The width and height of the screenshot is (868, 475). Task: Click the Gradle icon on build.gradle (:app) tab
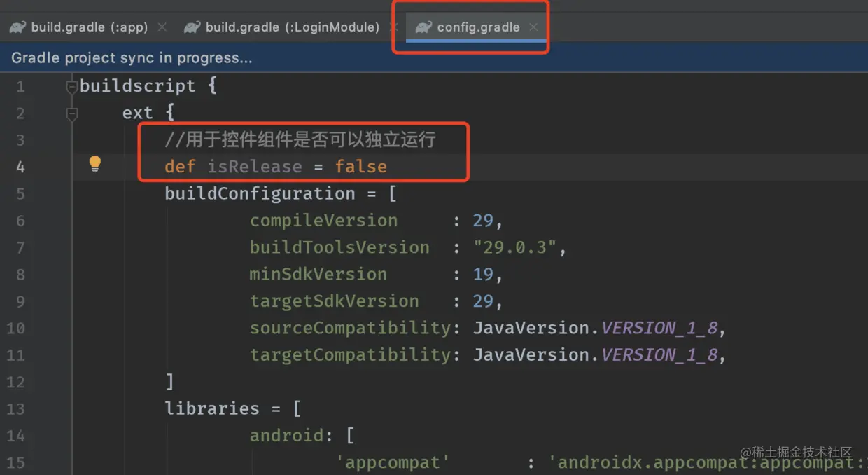17,27
